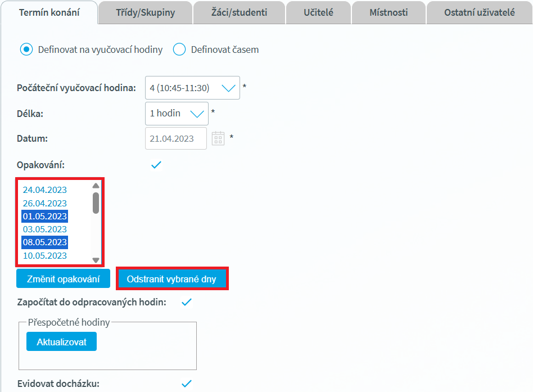Click the date list scrollbar thumb
This screenshot has height=392, width=533.
[96, 202]
